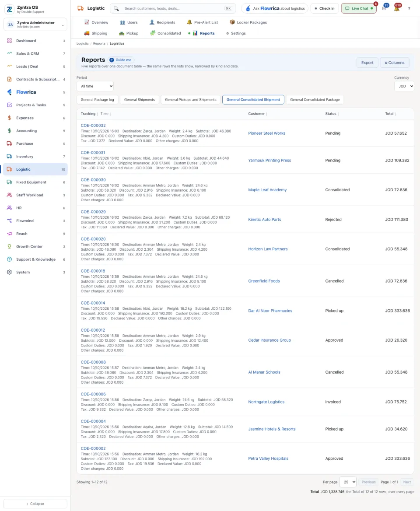Image resolution: width=420 pixels, height=511 pixels.
Task: Open the Columns button
Action: (x=395, y=63)
